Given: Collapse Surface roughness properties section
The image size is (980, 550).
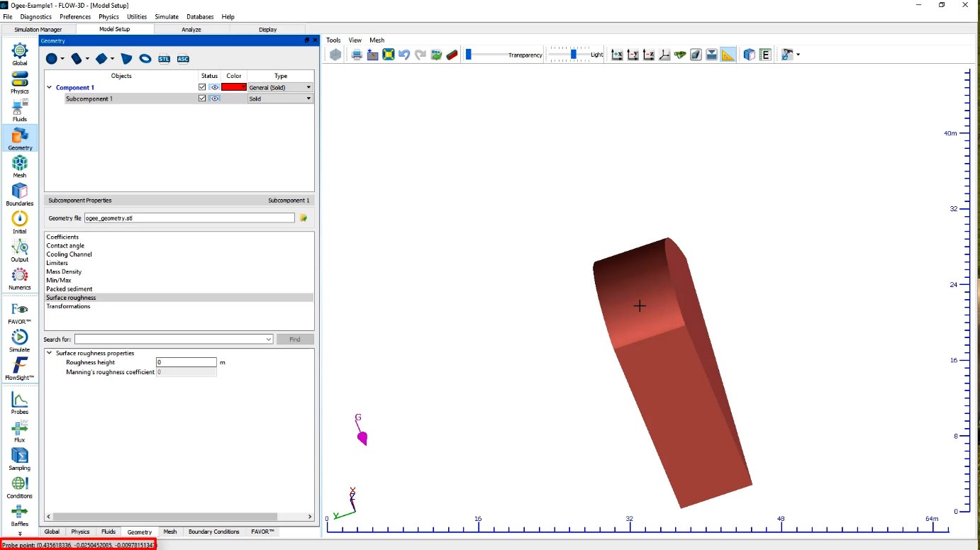Looking at the screenshot, I should [x=50, y=353].
